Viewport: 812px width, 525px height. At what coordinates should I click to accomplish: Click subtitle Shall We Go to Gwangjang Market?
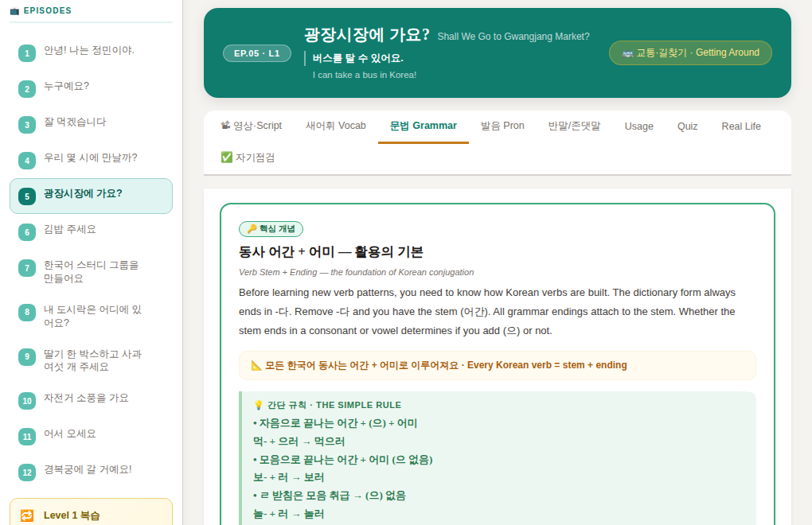pos(513,37)
